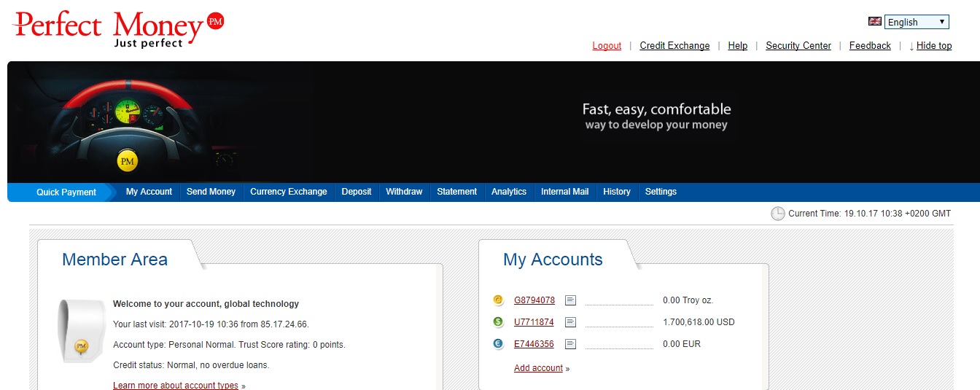The width and height of the screenshot is (980, 390).
Task: Open USD account U7711874 link
Action: (534, 322)
